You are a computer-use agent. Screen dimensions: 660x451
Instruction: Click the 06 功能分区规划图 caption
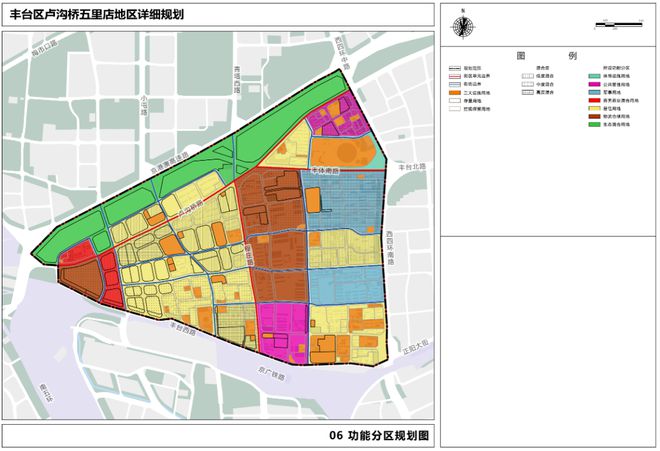[x=379, y=435]
